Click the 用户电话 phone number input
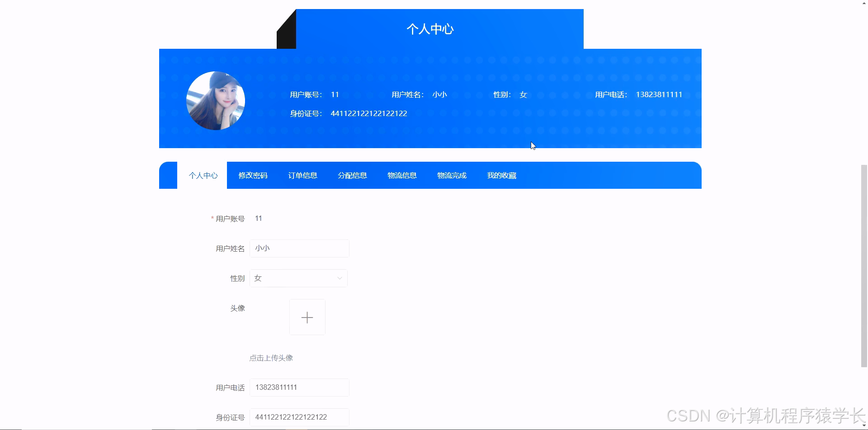Image resolution: width=868 pixels, height=430 pixels. [299, 387]
